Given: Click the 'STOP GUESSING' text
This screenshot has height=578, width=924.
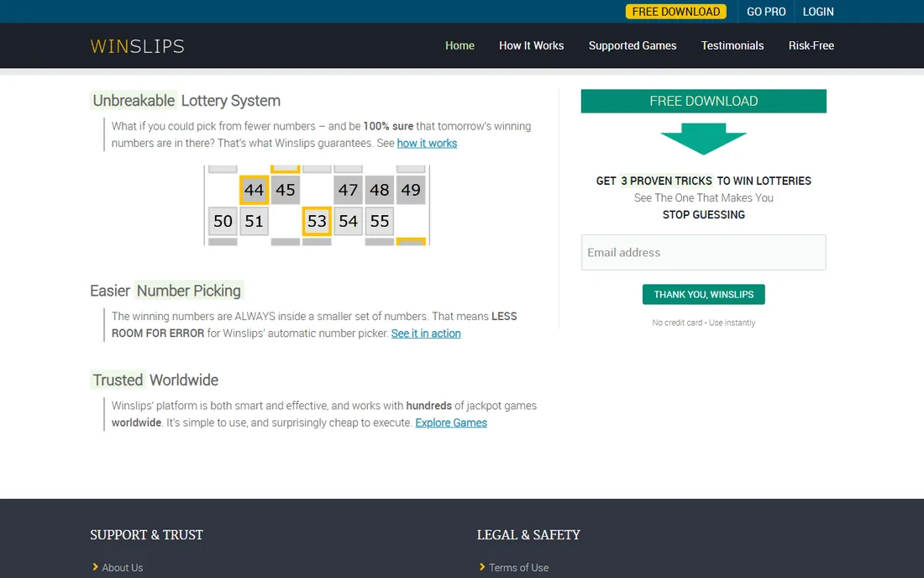Looking at the screenshot, I should point(704,215).
